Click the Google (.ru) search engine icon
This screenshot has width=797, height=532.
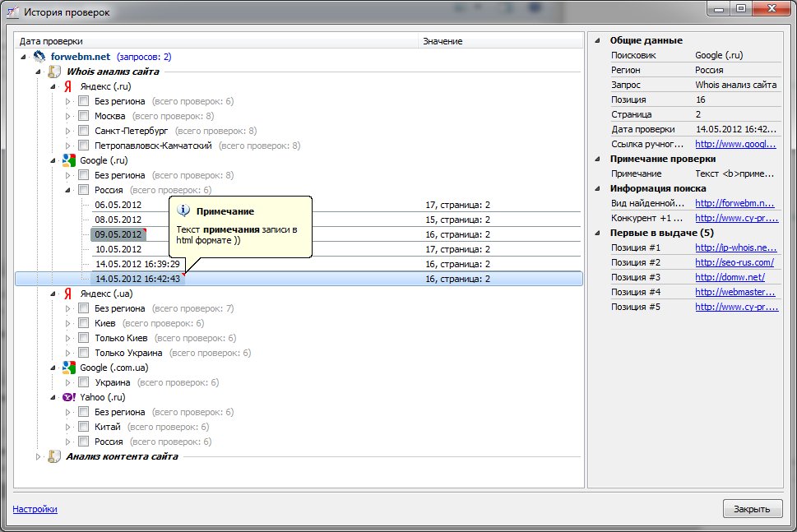tap(69, 160)
